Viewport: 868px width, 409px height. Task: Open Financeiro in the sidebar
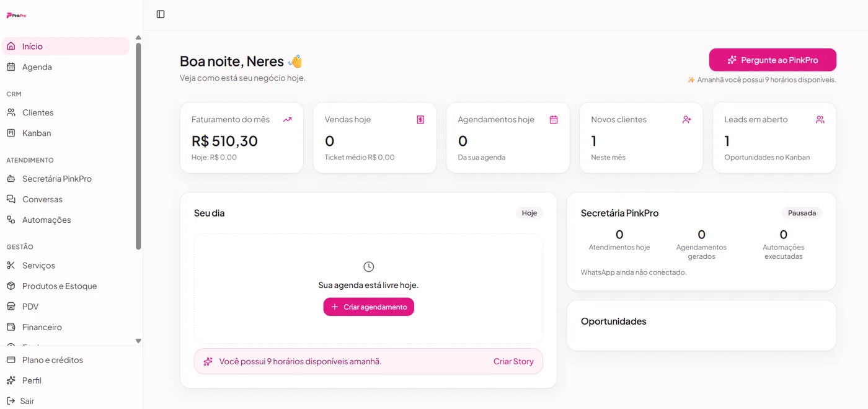tap(66, 327)
